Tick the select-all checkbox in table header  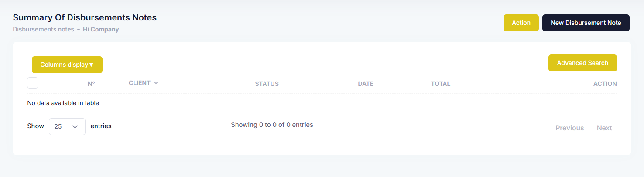(33, 83)
